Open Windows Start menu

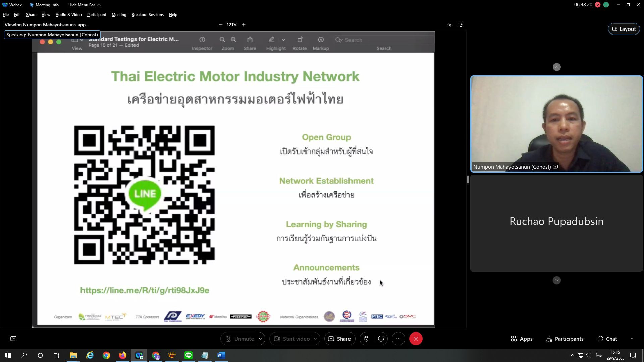point(8,355)
